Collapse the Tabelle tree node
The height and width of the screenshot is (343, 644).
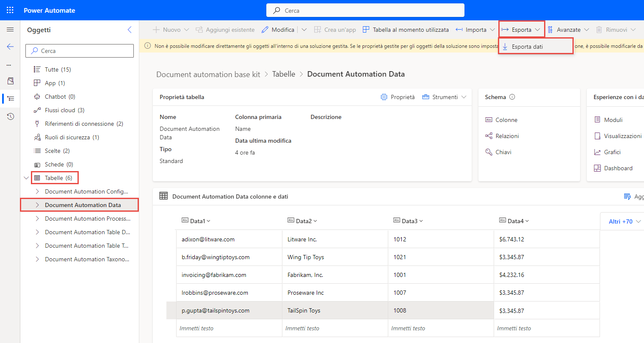27,178
